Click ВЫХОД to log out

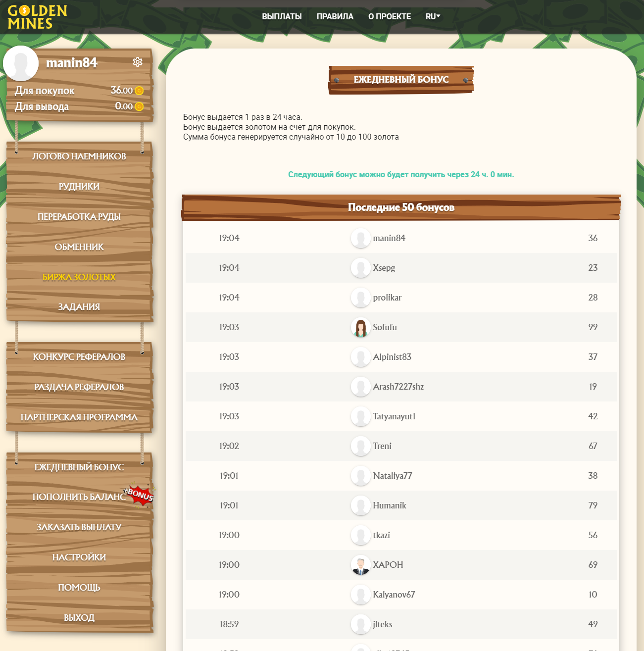(79, 618)
